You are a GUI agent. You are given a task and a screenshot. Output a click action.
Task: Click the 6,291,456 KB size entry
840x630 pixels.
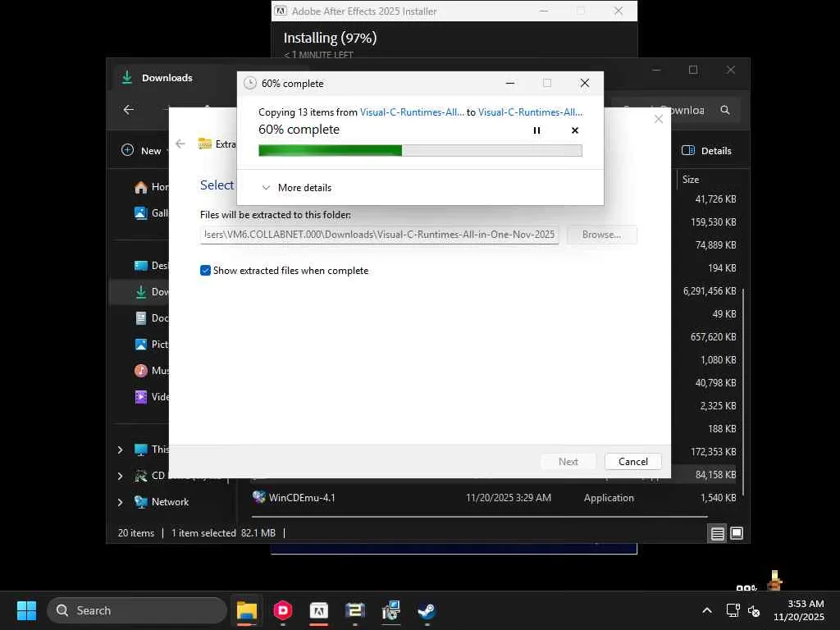[x=710, y=291]
